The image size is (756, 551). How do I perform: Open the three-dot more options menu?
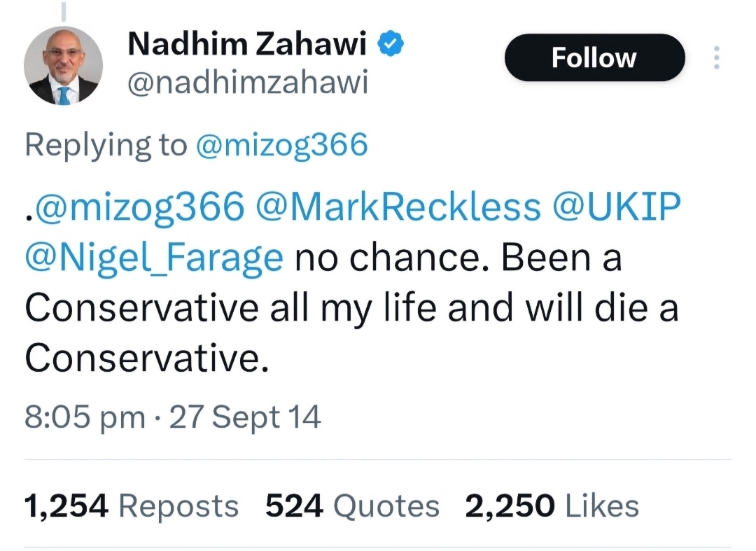click(x=715, y=57)
